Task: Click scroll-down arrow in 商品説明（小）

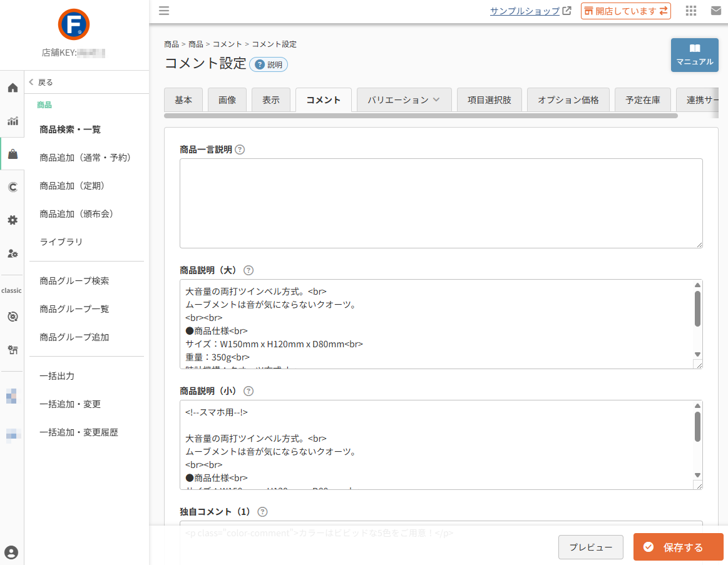Action: click(697, 475)
